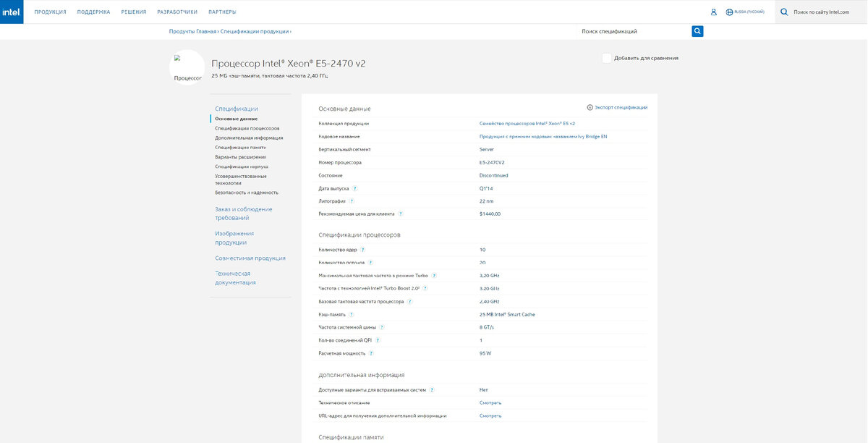The height and width of the screenshot is (443, 868).
Task: Jump to Основные данные sidebar section
Action: point(236,119)
